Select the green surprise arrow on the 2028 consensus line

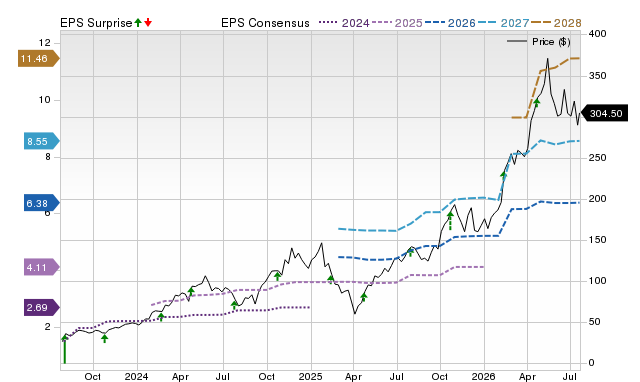pos(537,102)
